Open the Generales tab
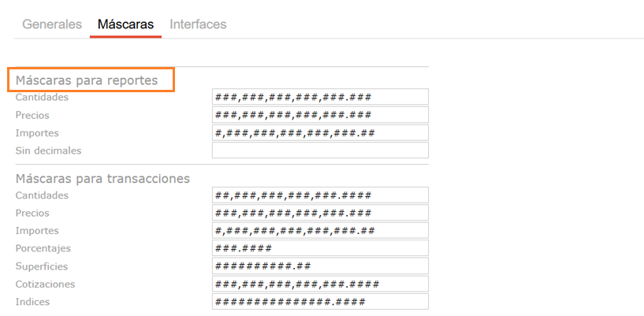Screen dimensions: 644x316 tap(52, 24)
